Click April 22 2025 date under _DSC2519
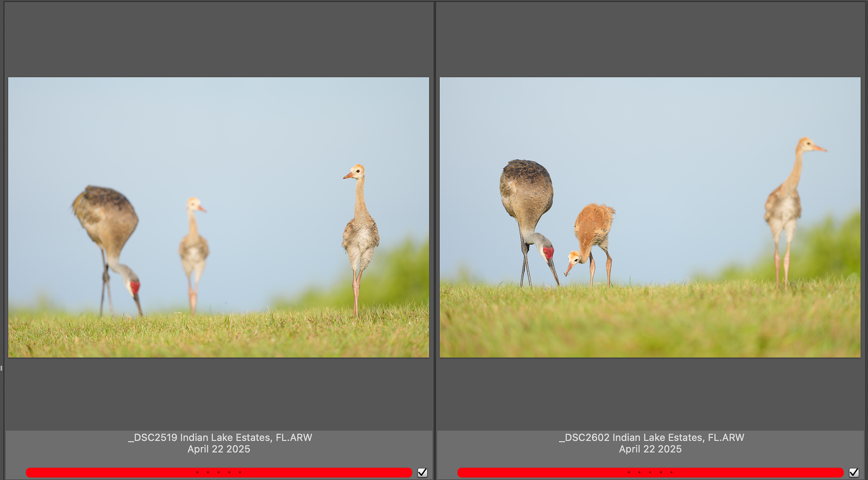 pyautogui.click(x=219, y=449)
